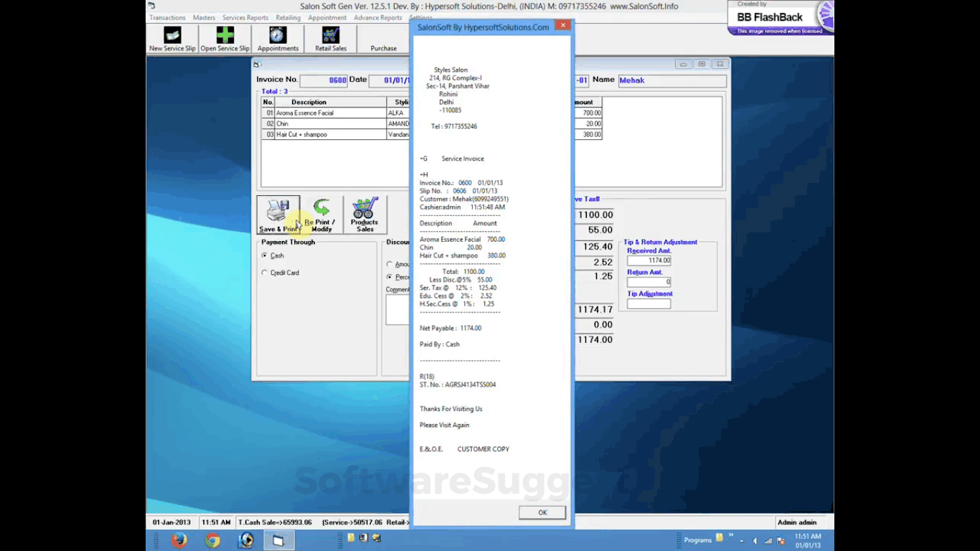Click the Tip Adjustment input field
The width and height of the screenshot is (980, 551).
coord(649,304)
